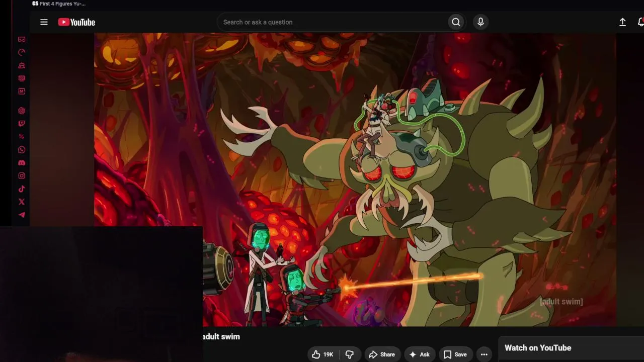Open ChatGPT from the sidebar
The image size is (644, 362).
(22, 111)
